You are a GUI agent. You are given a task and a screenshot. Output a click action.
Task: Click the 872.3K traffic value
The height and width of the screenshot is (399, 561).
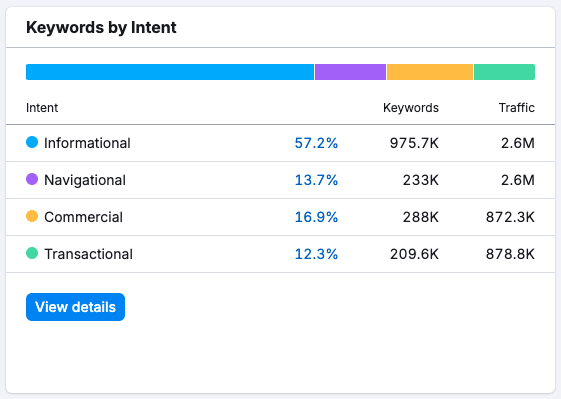click(x=510, y=217)
